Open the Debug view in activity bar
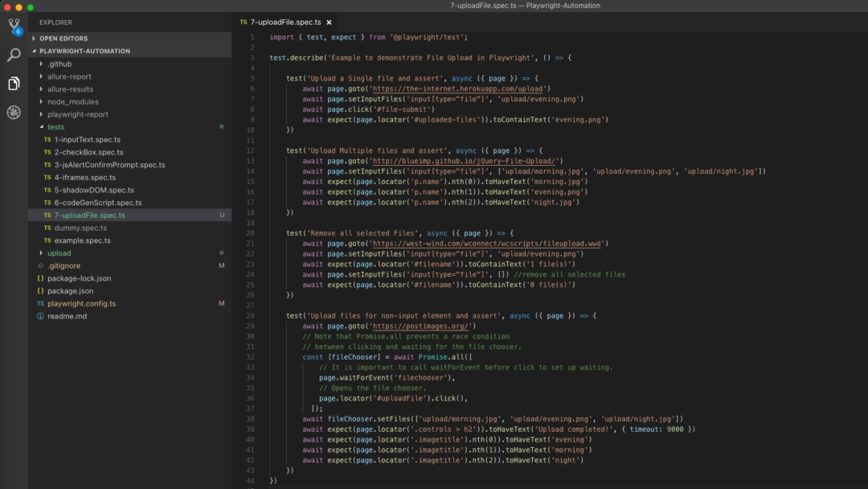Viewport: 868px width, 489px height. pos(14,113)
